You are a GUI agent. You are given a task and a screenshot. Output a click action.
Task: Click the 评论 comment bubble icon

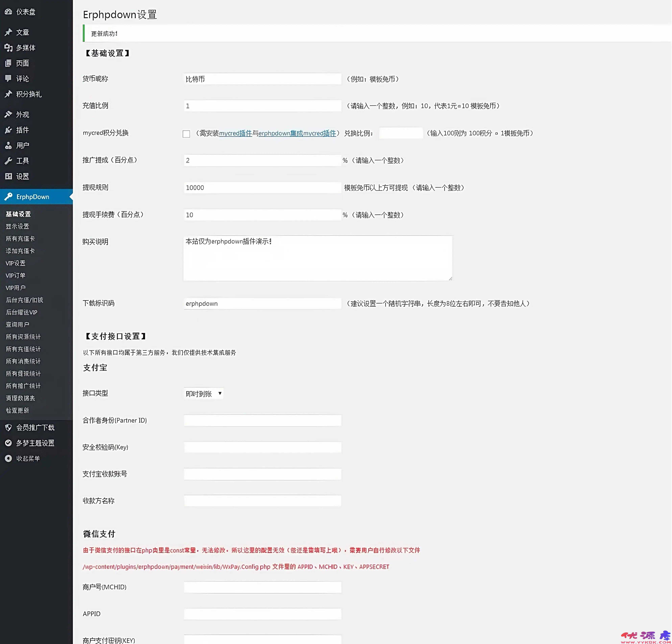tap(8, 78)
